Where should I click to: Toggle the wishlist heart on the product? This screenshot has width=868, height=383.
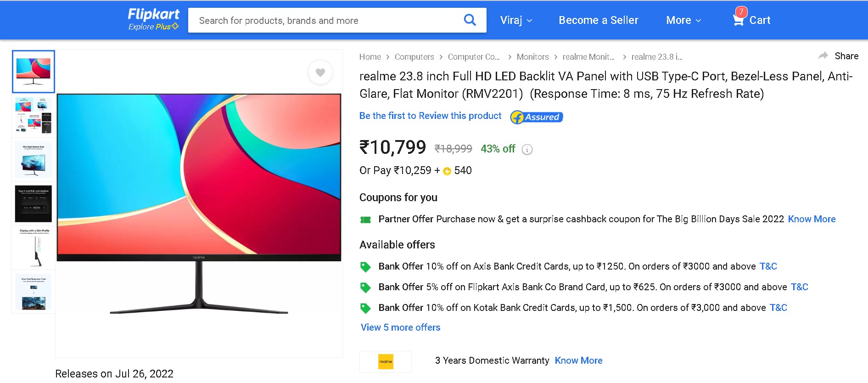tap(320, 72)
